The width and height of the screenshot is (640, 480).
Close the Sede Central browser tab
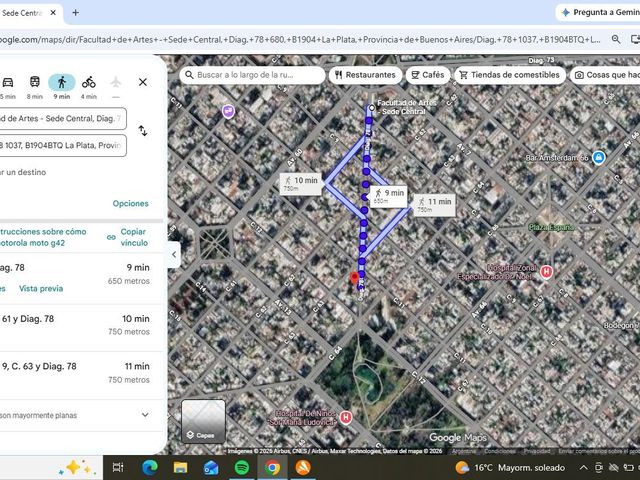point(53,13)
